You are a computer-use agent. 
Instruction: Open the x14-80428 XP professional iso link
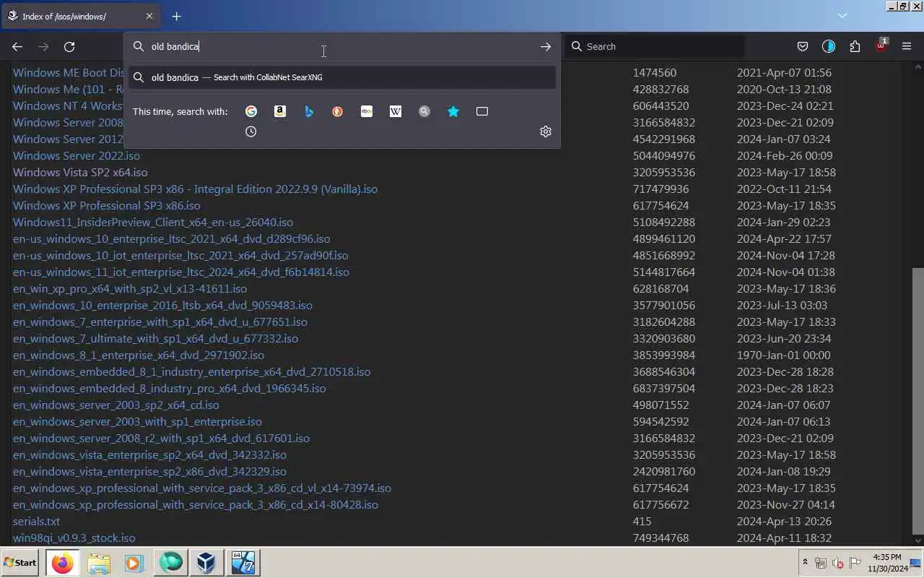point(196,504)
